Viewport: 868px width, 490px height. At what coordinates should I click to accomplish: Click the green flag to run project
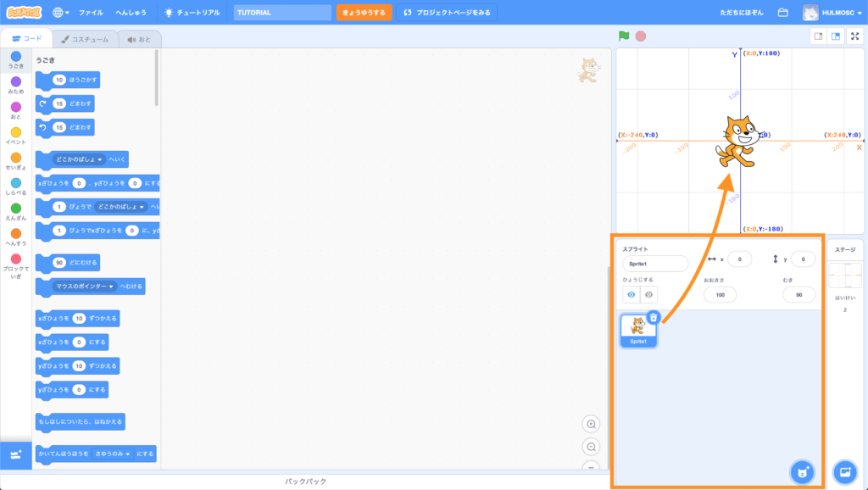pyautogui.click(x=624, y=36)
